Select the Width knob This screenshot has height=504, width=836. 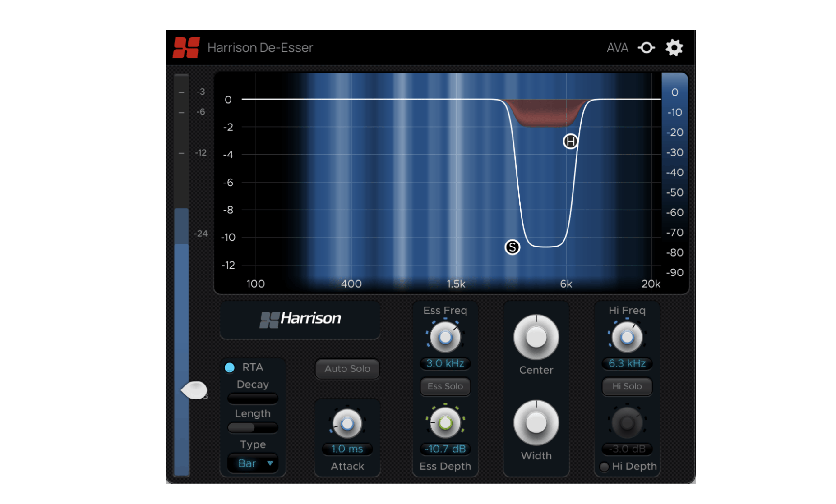tap(536, 422)
